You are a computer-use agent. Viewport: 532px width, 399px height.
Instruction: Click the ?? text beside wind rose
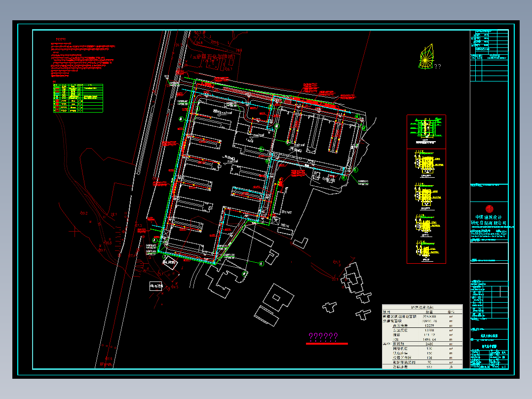pos(438,67)
